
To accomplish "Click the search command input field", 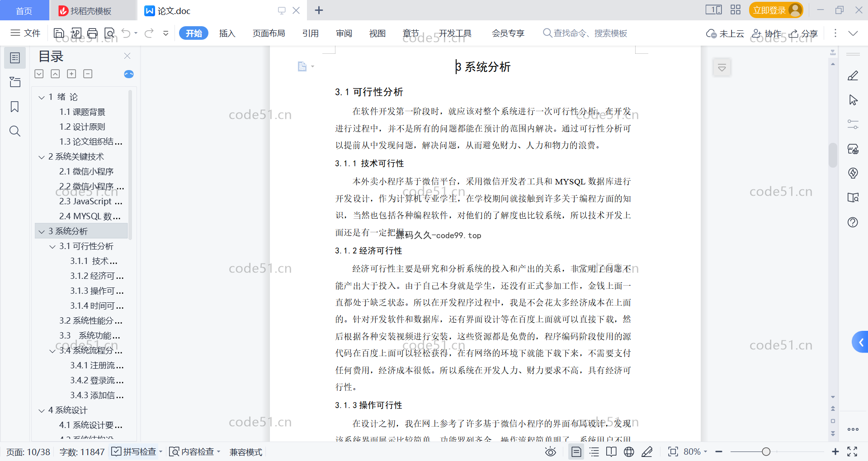I will click(585, 33).
